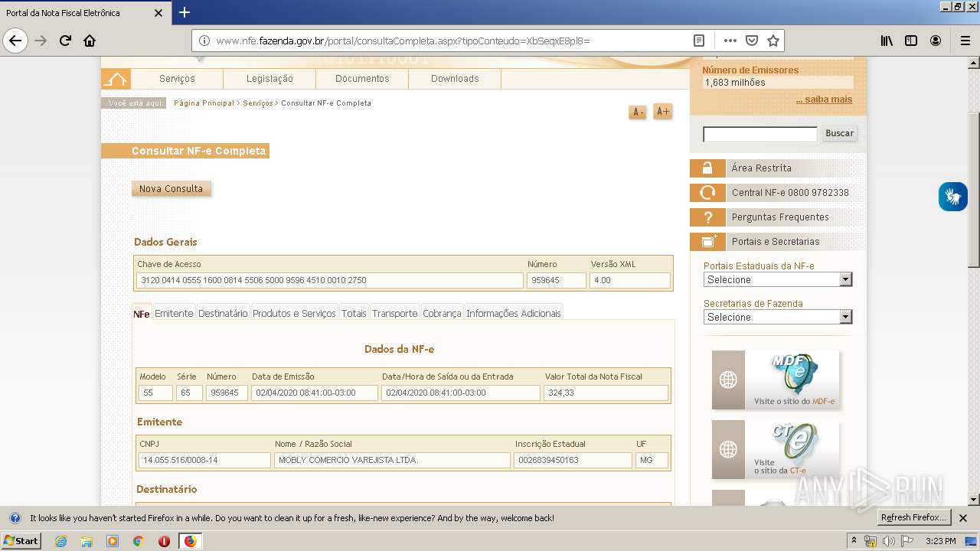
Task: Dismiss the Firefox refresh notification bar
Action: point(963,518)
